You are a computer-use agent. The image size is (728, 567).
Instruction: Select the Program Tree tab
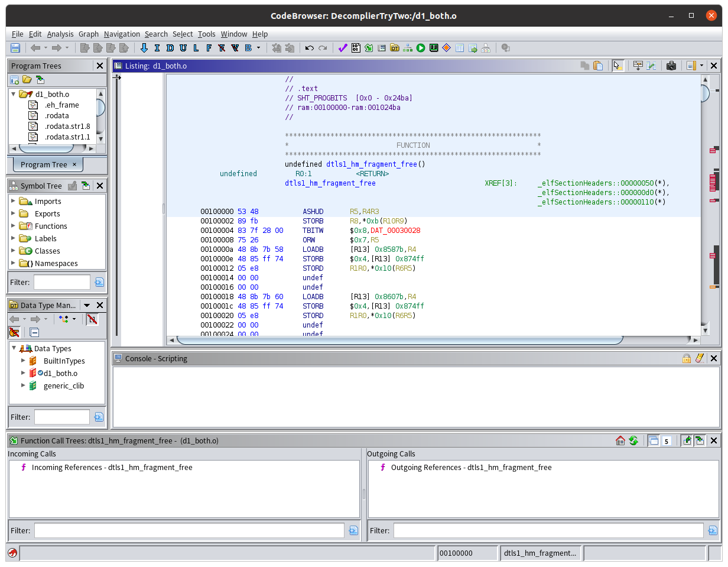pos(44,164)
